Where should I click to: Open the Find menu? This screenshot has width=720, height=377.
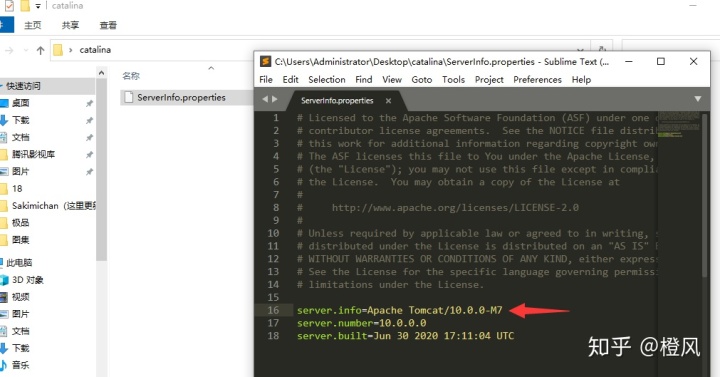[x=364, y=79]
